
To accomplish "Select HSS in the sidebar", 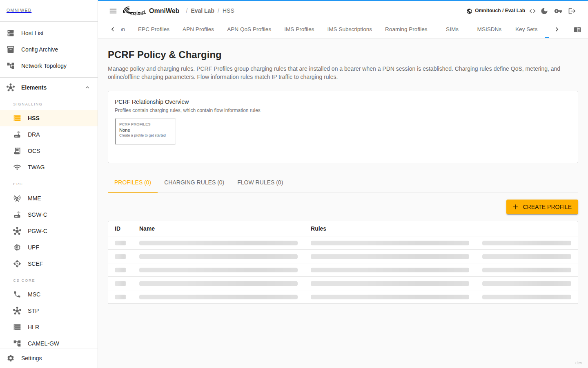I will tap(49, 118).
